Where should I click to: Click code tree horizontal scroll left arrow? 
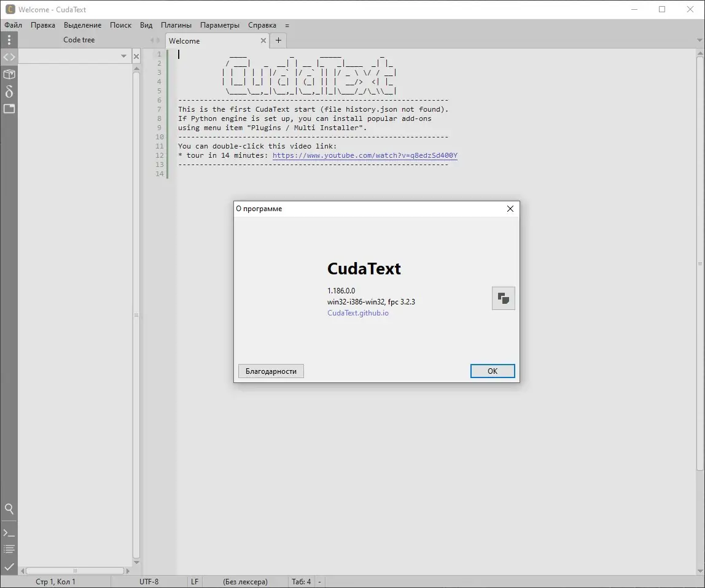(23, 571)
